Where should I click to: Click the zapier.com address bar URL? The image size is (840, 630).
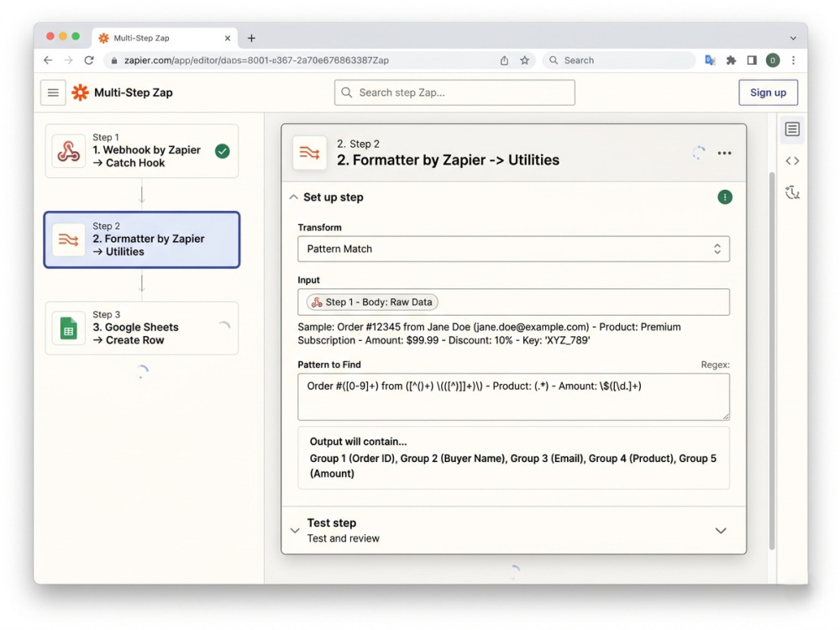[x=256, y=60]
